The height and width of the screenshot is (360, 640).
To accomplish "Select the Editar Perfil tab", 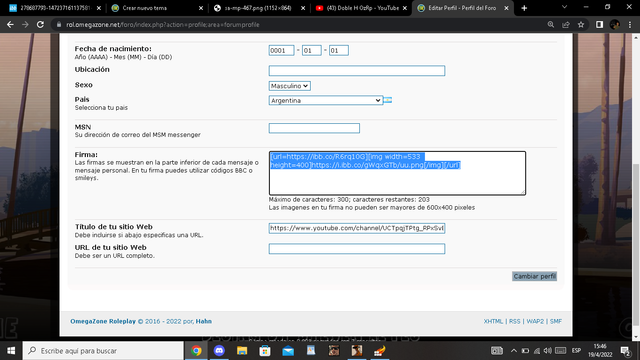I will (463, 8).
